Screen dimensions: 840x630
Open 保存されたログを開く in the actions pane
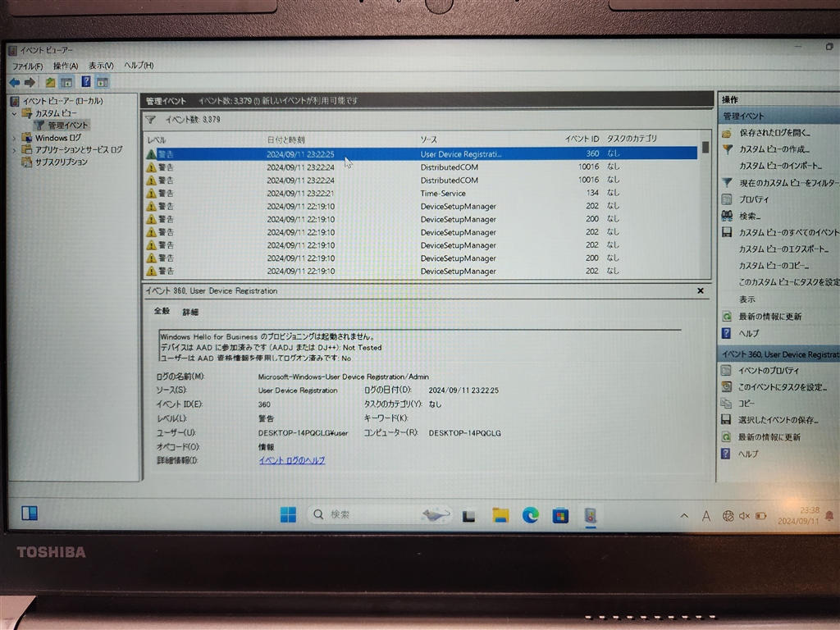(x=774, y=132)
